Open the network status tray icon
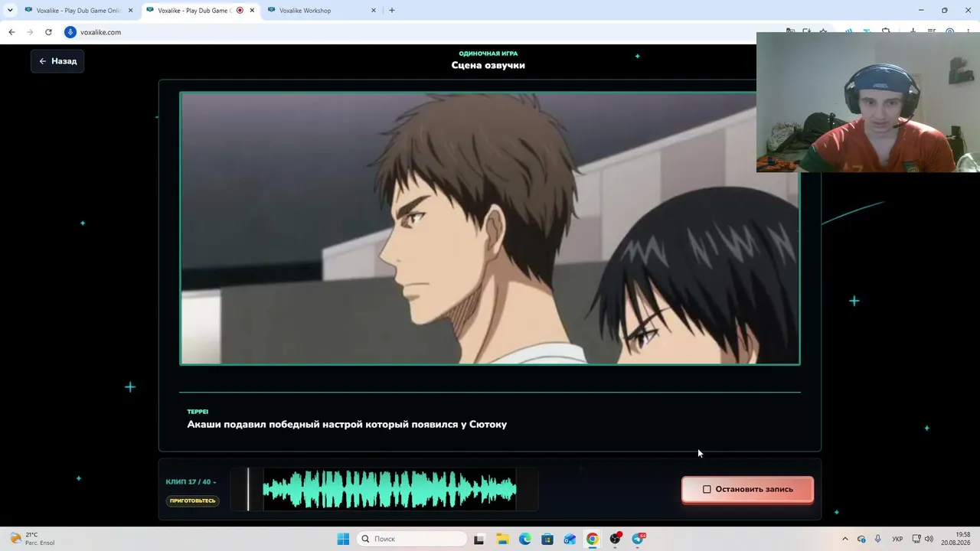Screen dimensions: 980x551 click(916, 539)
